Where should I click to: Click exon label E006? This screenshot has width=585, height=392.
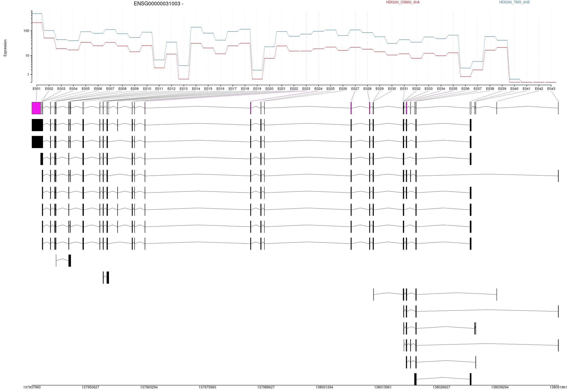(98, 89)
